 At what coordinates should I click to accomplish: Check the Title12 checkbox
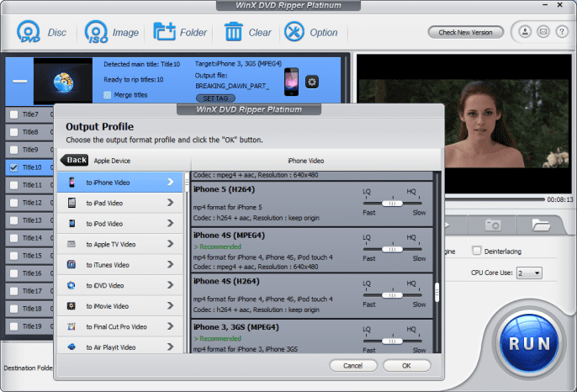click(x=14, y=203)
